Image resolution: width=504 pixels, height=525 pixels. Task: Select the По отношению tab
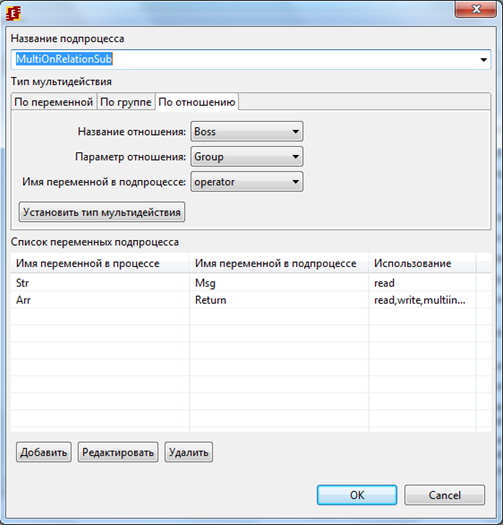[x=197, y=102]
